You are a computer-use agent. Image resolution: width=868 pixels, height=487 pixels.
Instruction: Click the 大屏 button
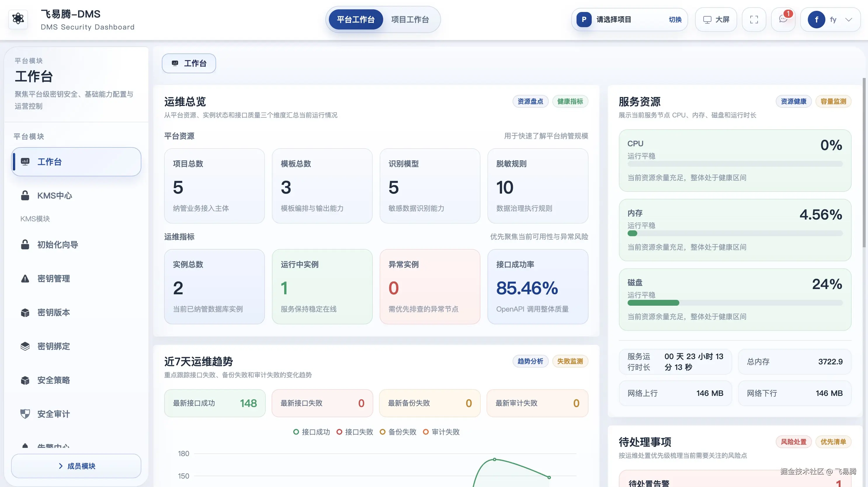[716, 20]
